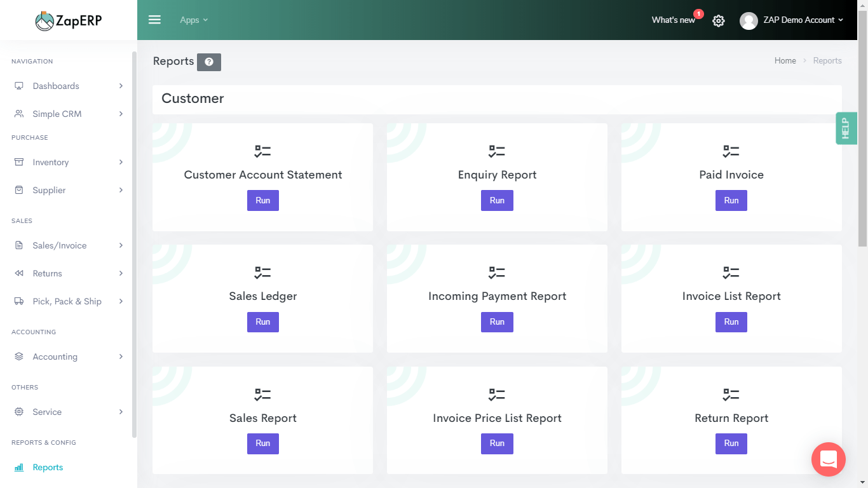Click the Customer Account Statement checklist icon
This screenshot has width=868, height=488.
(262, 151)
